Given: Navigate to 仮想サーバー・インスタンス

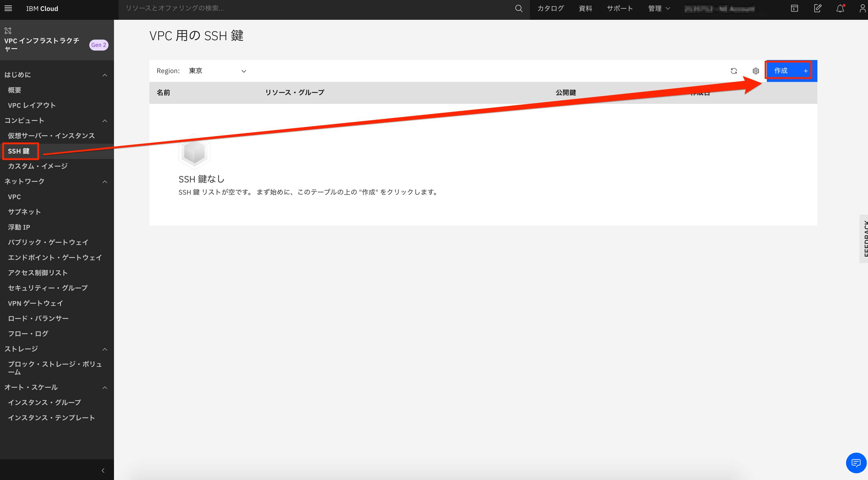Looking at the screenshot, I should (x=51, y=136).
